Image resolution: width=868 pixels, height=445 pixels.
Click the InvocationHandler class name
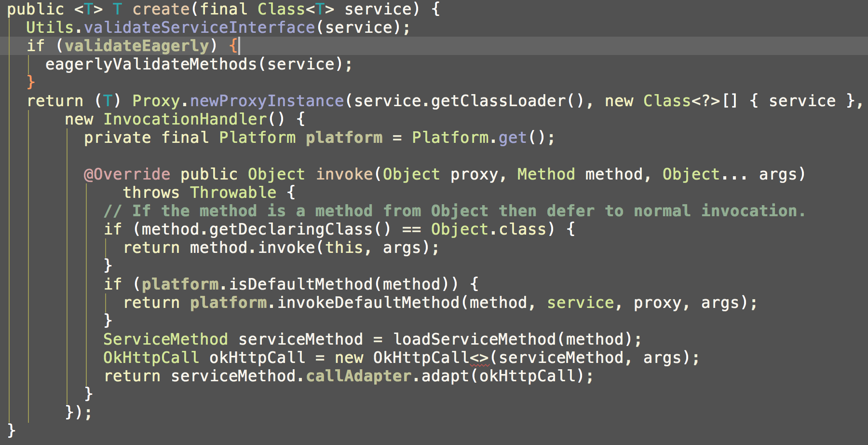(x=185, y=119)
